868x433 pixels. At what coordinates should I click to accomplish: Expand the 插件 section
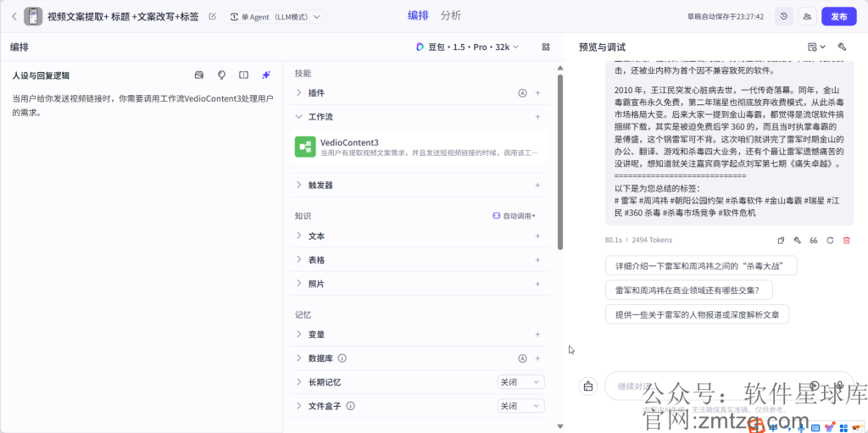point(299,93)
